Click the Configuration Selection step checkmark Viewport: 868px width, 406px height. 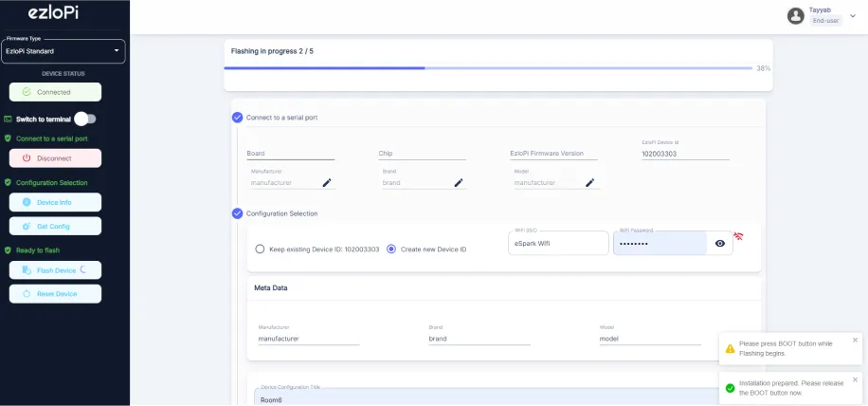[238, 213]
